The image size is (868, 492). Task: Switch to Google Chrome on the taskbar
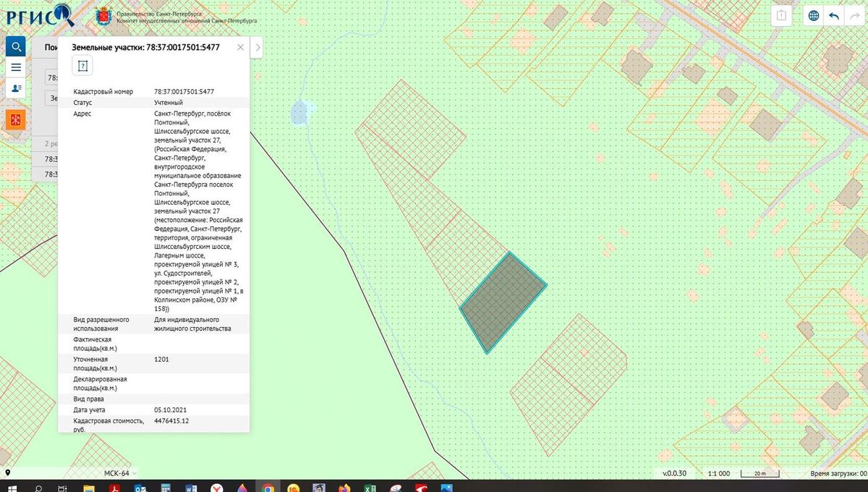pyautogui.click(x=268, y=487)
